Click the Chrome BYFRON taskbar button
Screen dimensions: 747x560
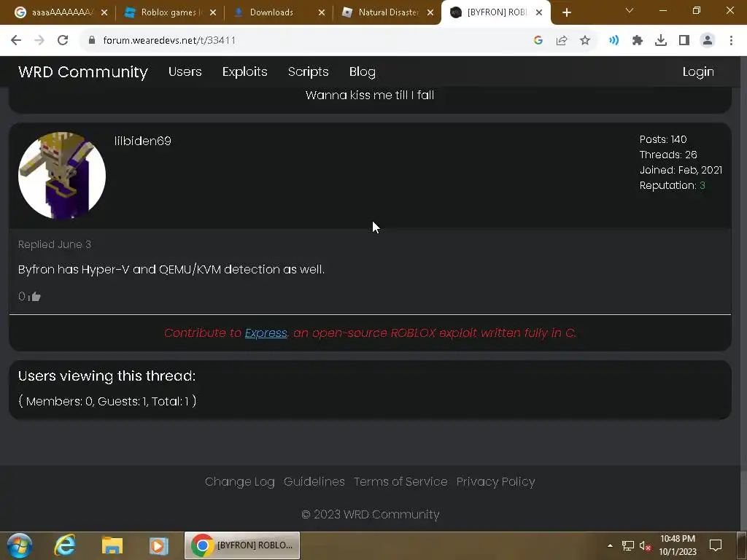tap(242, 545)
